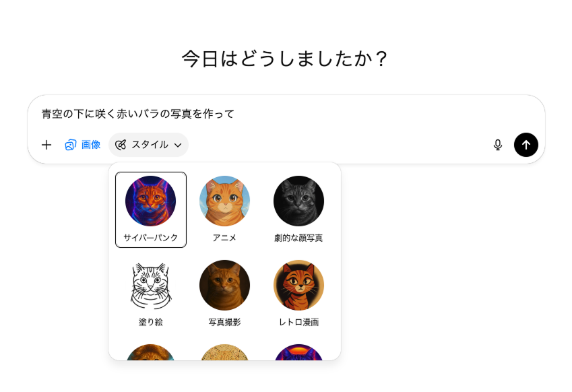Click the サイバーパンク label
The image size is (572, 392).
point(150,238)
